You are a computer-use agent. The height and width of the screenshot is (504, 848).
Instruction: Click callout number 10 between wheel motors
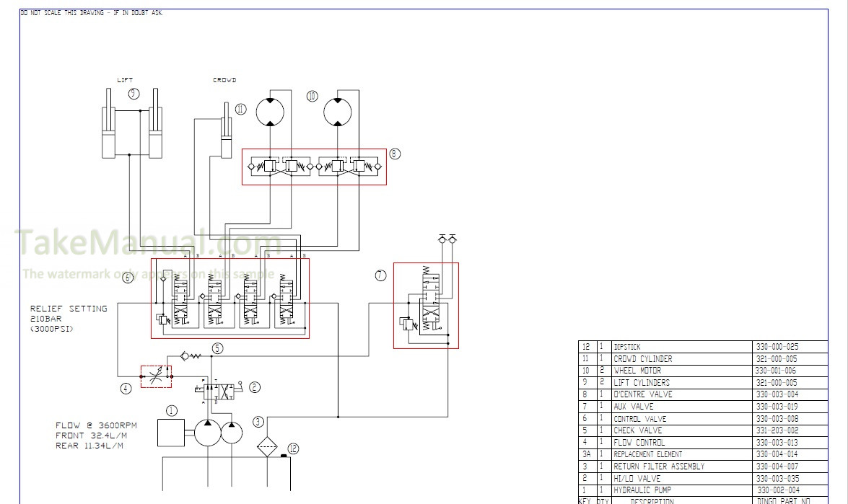click(x=312, y=95)
